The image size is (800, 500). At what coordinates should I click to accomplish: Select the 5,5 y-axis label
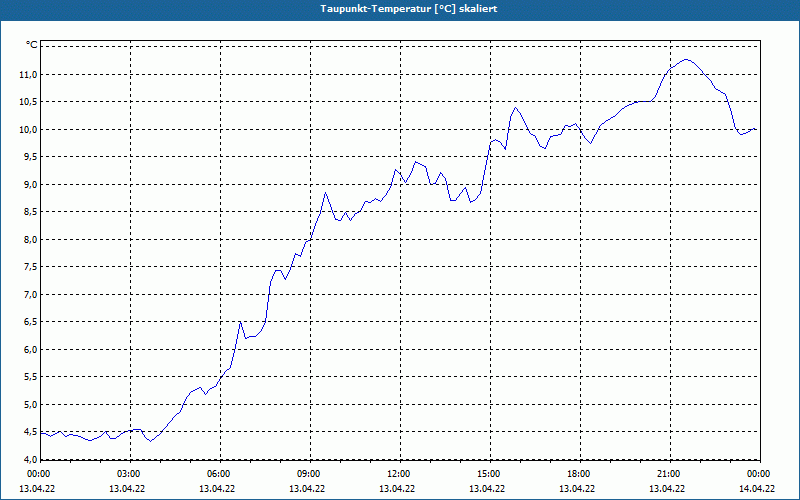click(31, 377)
